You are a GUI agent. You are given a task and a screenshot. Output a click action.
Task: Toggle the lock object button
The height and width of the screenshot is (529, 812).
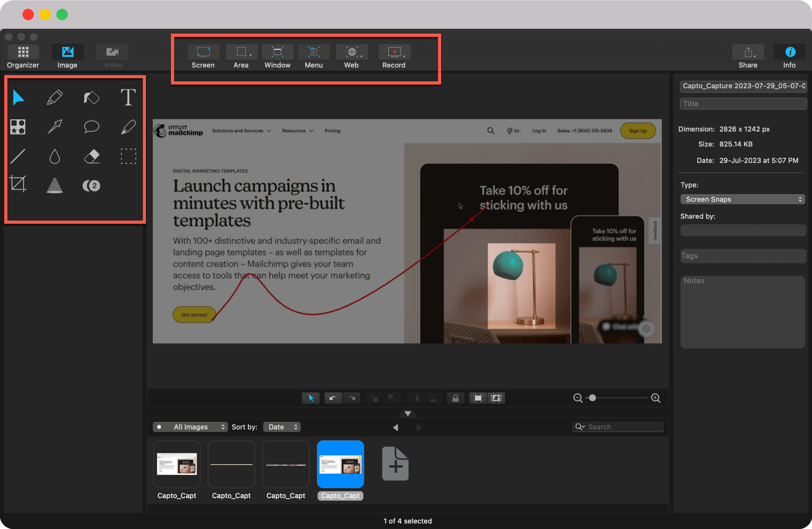455,398
